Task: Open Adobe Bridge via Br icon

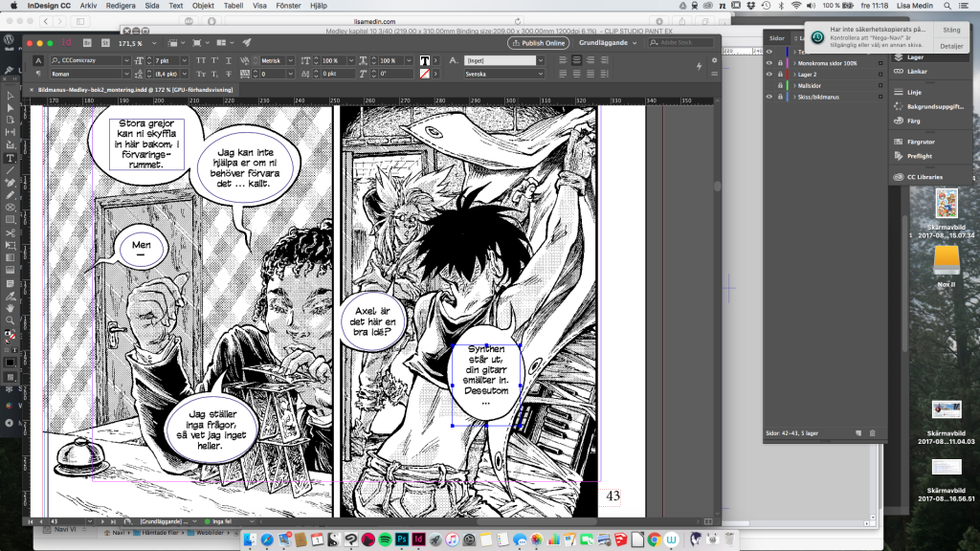Action: point(87,43)
